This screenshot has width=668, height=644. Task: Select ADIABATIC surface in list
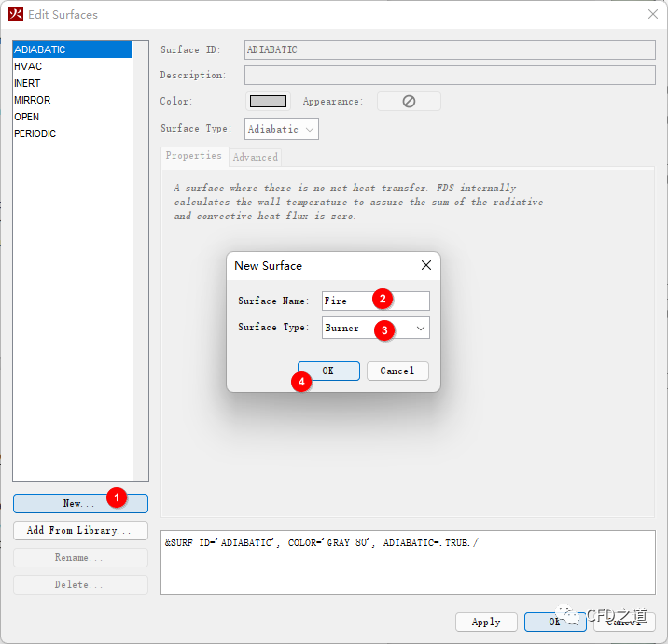[40, 49]
